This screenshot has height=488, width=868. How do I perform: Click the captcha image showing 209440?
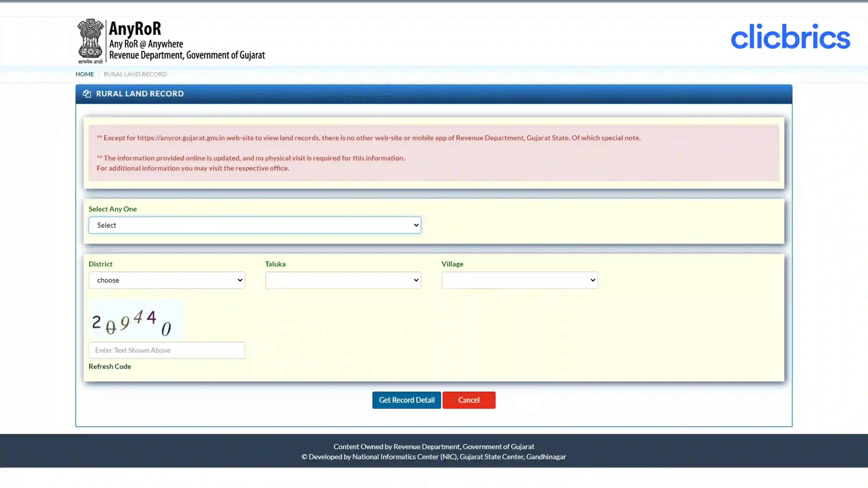[136, 319]
